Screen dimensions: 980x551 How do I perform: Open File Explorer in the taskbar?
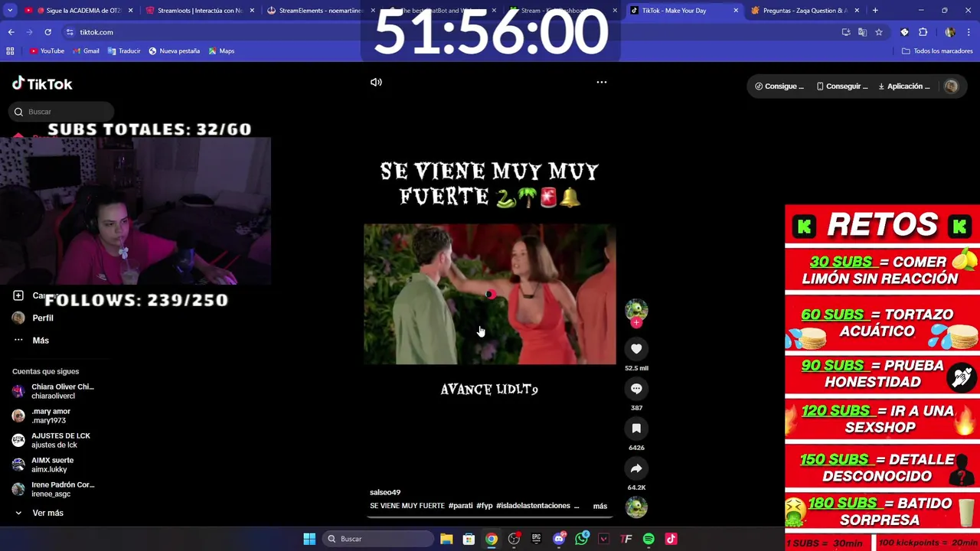[x=446, y=539]
